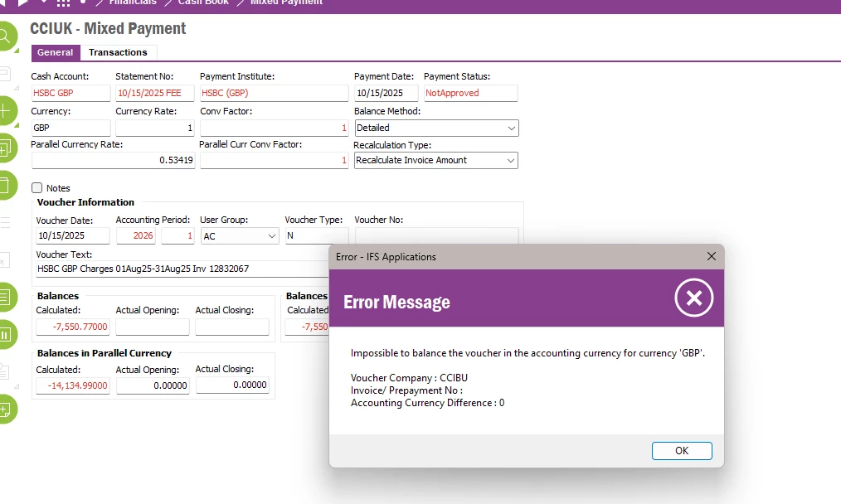Click the green add-note sidebar icon

5,409
